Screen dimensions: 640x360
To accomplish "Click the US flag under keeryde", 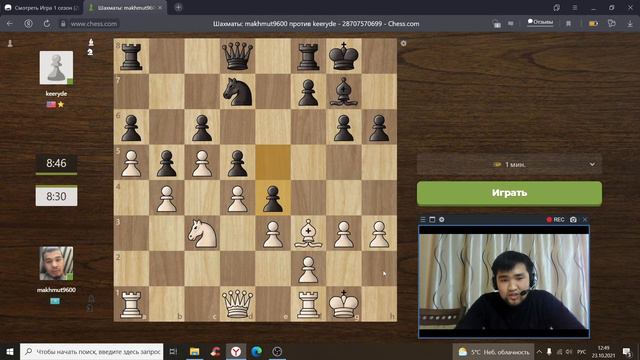I will (51, 104).
